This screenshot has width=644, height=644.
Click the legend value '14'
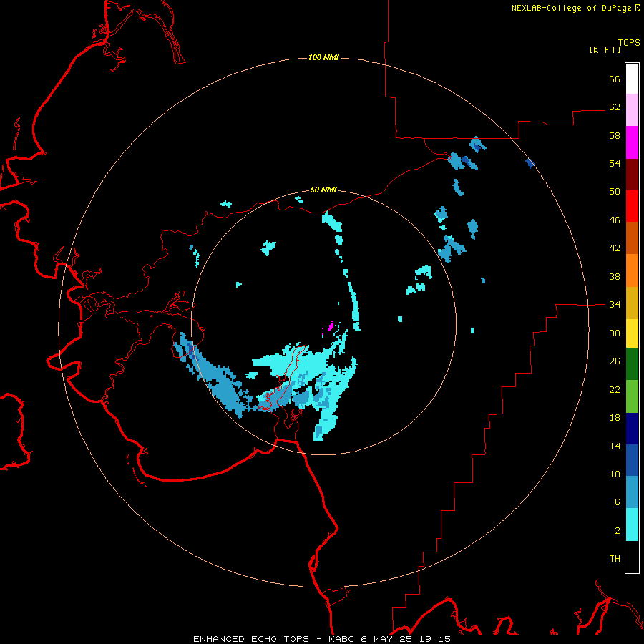[615, 446]
